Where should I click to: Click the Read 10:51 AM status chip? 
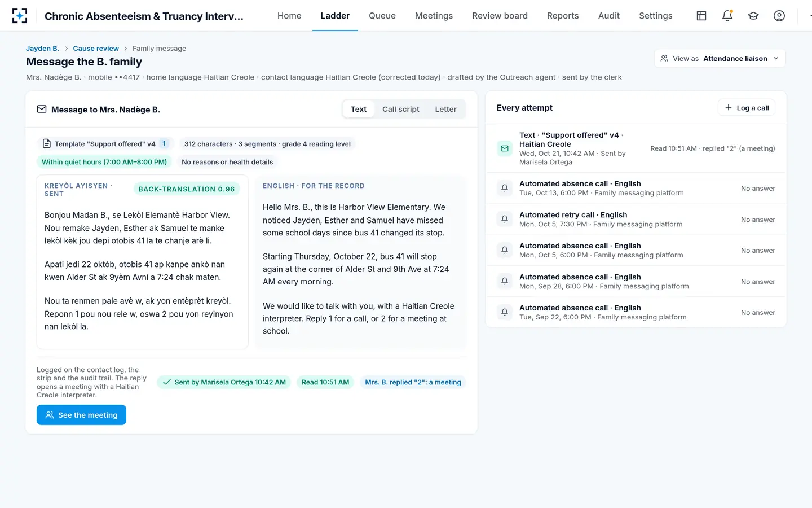pyautogui.click(x=325, y=382)
